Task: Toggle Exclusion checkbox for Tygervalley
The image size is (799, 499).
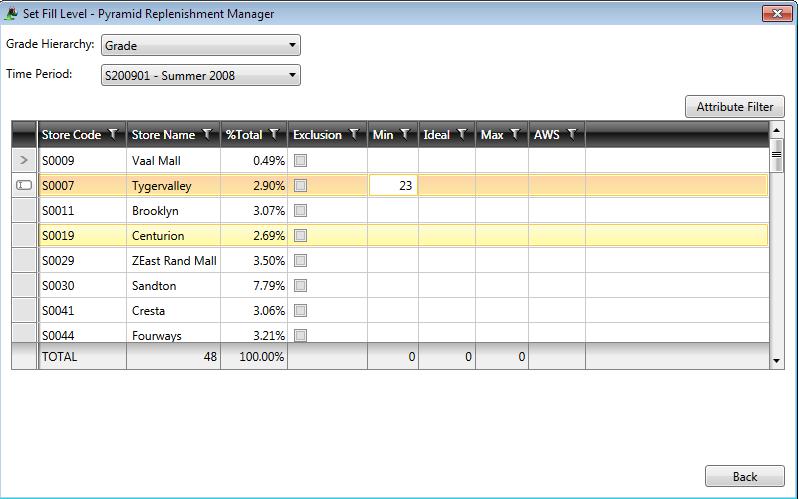Action: (x=301, y=186)
